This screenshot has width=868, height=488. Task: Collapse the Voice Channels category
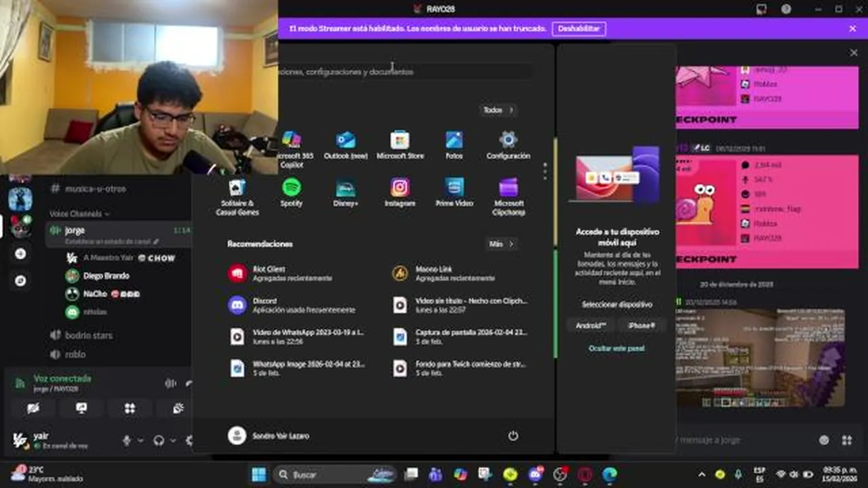[x=79, y=213]
